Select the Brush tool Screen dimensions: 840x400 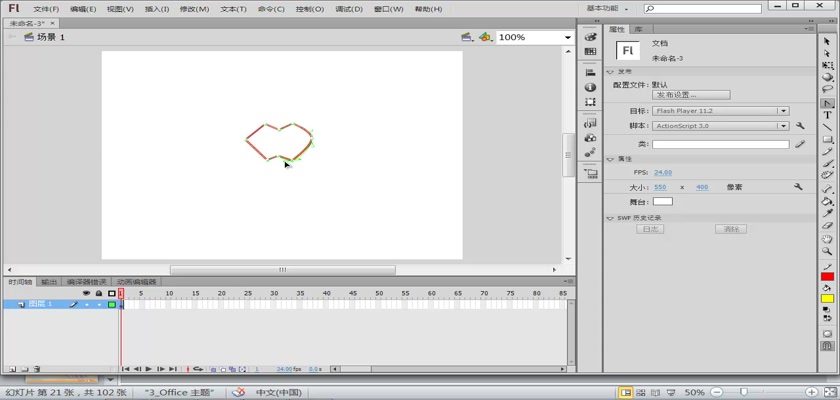point(827,163)
